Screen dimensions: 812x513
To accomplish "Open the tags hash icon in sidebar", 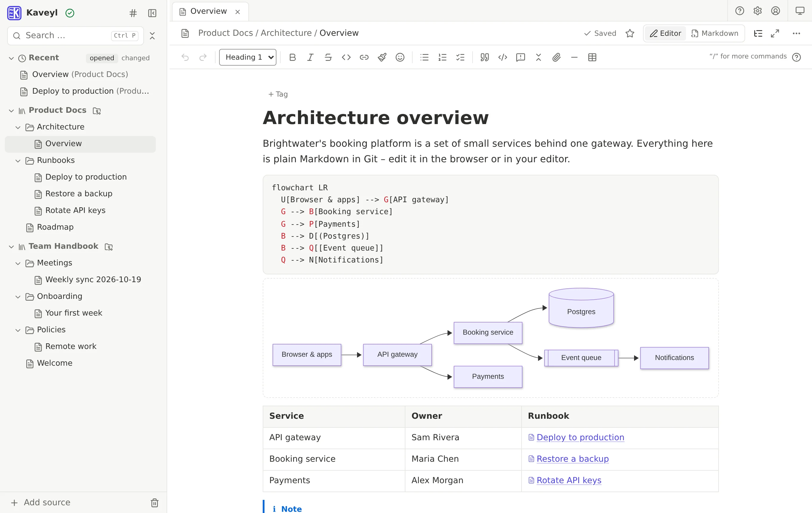I will coord(133,13).
